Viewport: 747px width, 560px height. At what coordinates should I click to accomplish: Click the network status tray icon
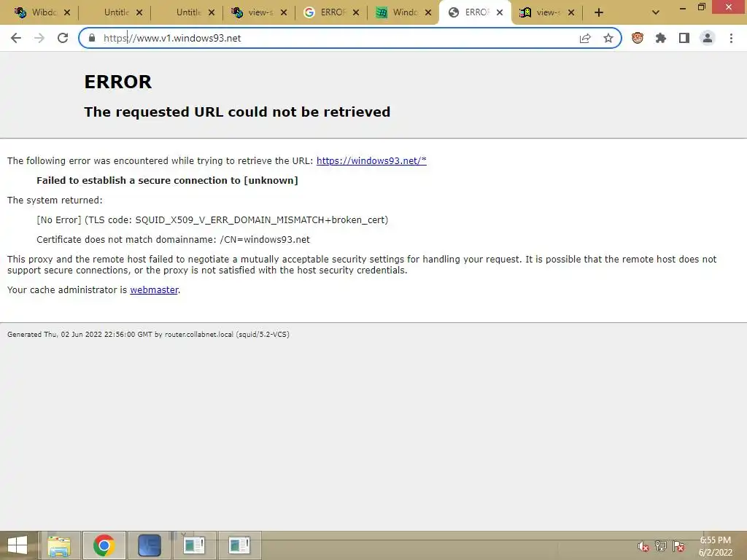point(661,546)
